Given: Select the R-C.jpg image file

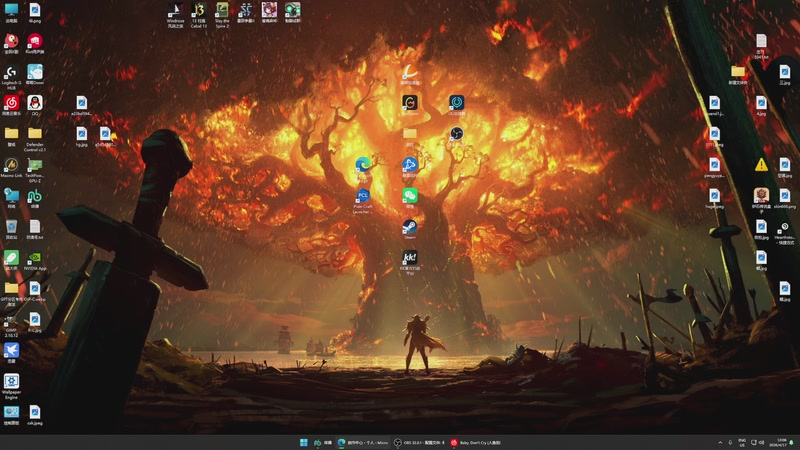Looking at the screenshot, I should tap(35, 322).
